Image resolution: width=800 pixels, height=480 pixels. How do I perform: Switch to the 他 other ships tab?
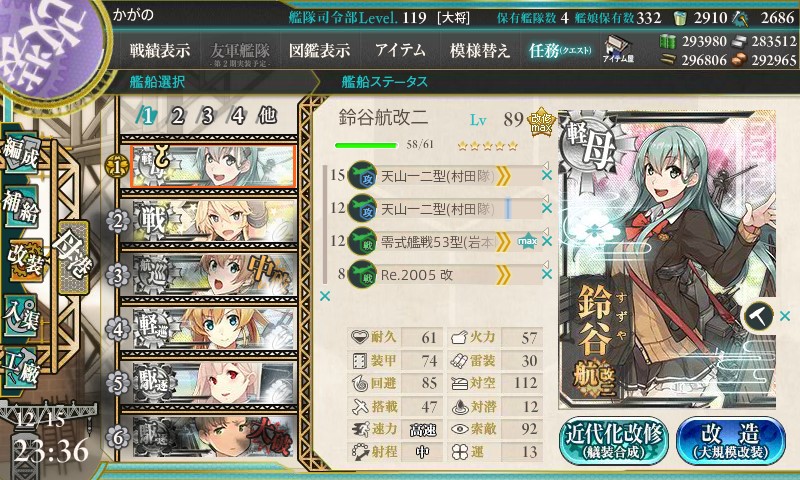[267, 116]
